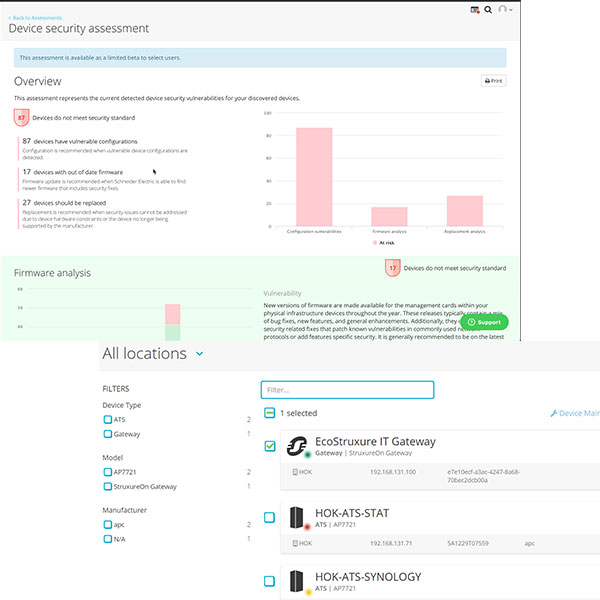Check the N/A manufacturer filter
Image resolution: width=600 pixels, height=600 pixels.
[108, 539]
